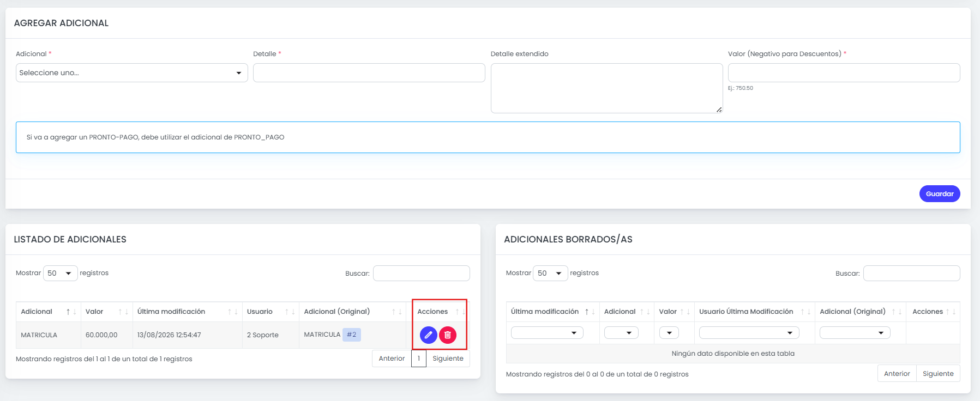Click the Detalle extendido text area

click(x=607, y=88)
